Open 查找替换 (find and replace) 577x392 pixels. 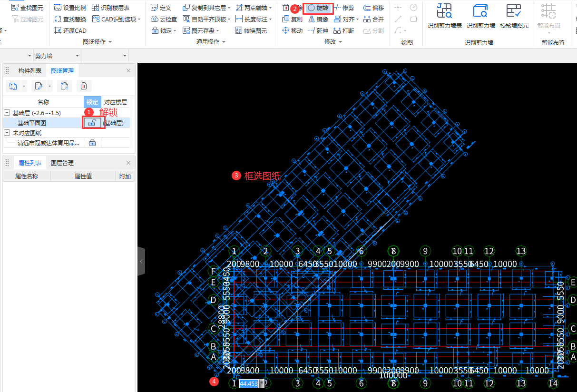pos(70,19)
